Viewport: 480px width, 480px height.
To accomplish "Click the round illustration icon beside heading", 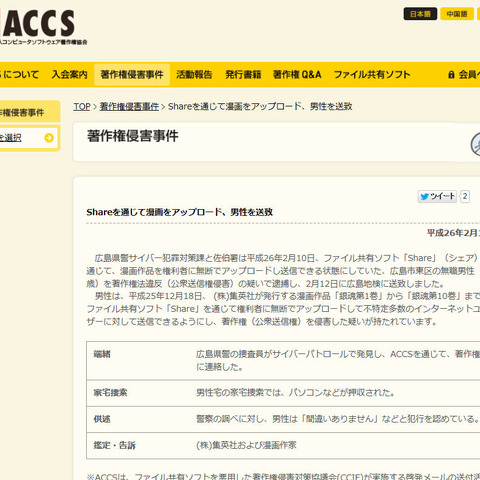I will pyautogui.click(x=475, y=144).
